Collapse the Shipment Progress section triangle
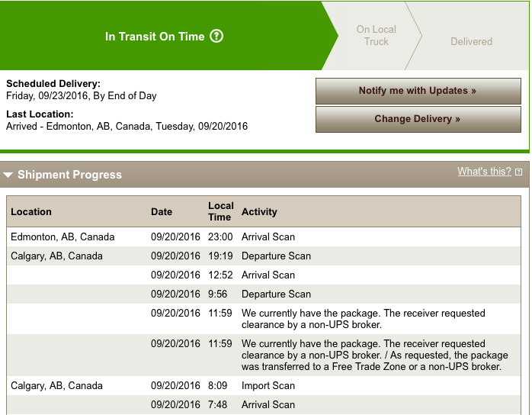This screenshot has height=415, width=532. tap(8, 175)
